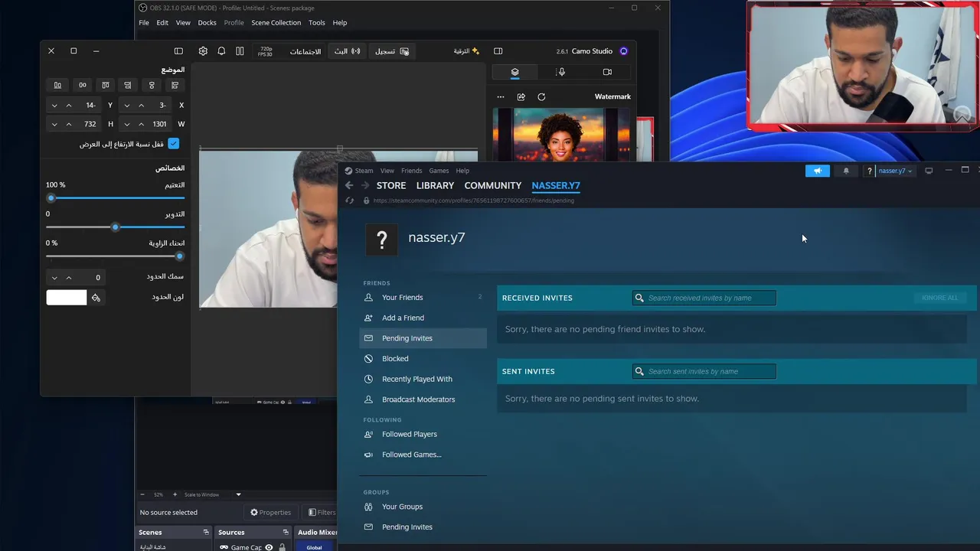Align bottom edges in position panel
The image size is (980, 551).
click(57, 85)
